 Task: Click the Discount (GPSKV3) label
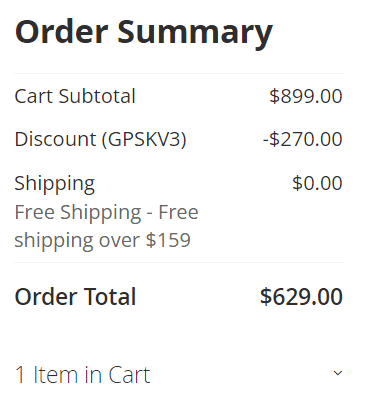point(100,139)
